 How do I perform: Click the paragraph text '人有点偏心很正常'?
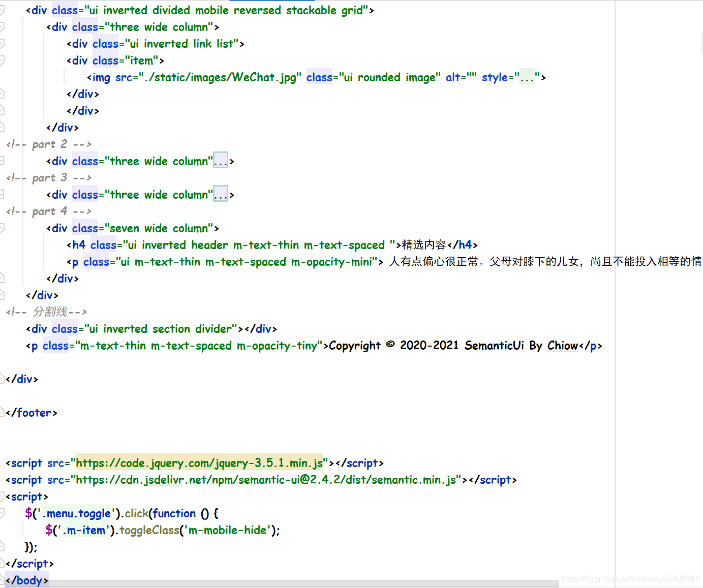[434, 262]
